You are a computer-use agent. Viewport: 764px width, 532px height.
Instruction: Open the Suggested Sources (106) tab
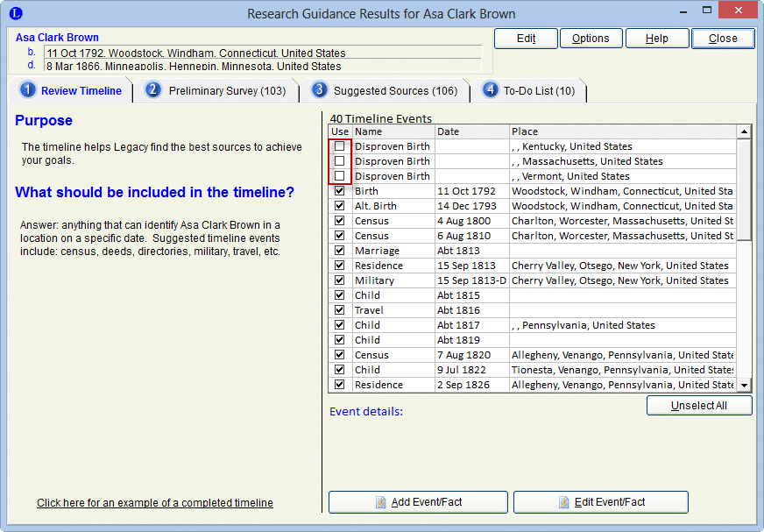385,90
